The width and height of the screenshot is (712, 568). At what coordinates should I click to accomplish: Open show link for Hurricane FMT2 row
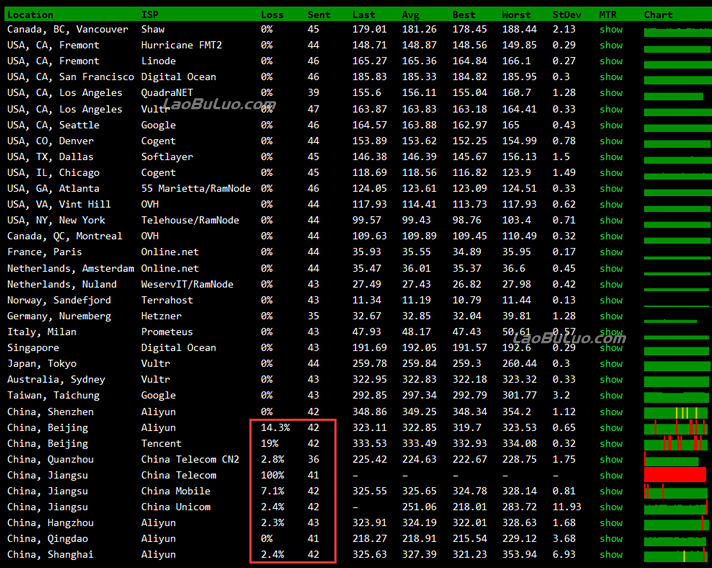coord(611,45)
